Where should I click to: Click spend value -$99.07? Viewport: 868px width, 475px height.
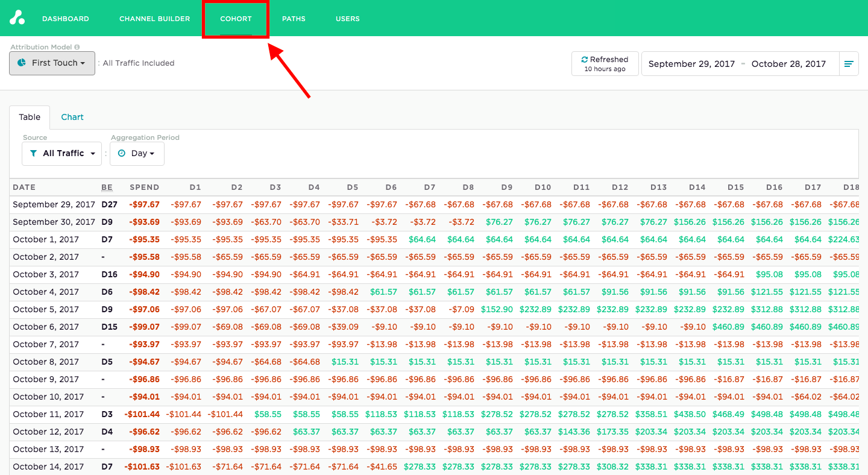(x=145, y=327)
